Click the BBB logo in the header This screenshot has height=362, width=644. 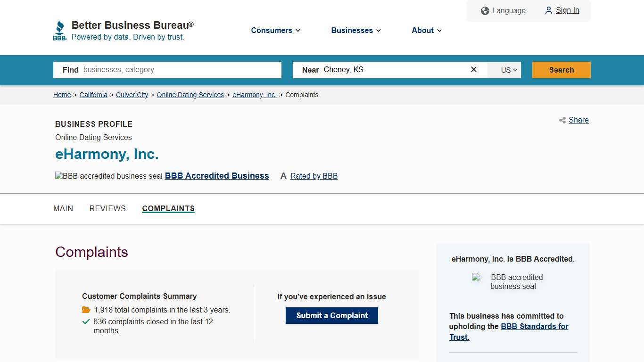[60, 30]
